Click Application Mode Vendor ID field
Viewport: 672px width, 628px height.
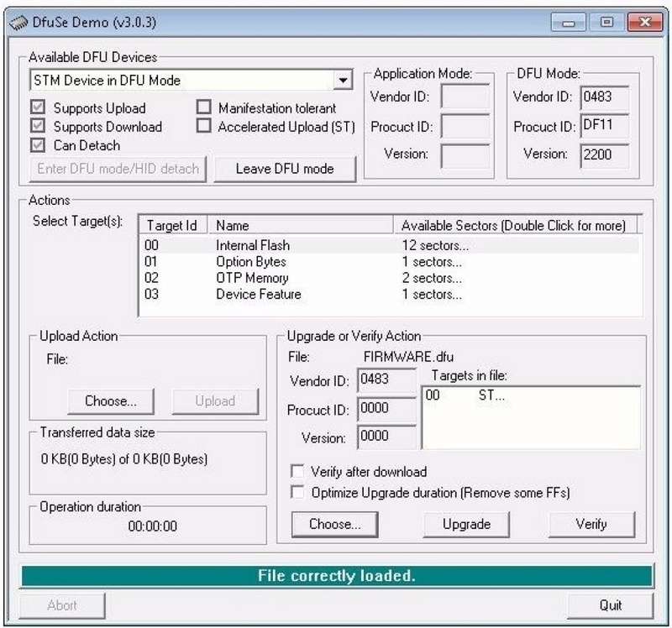465,97
